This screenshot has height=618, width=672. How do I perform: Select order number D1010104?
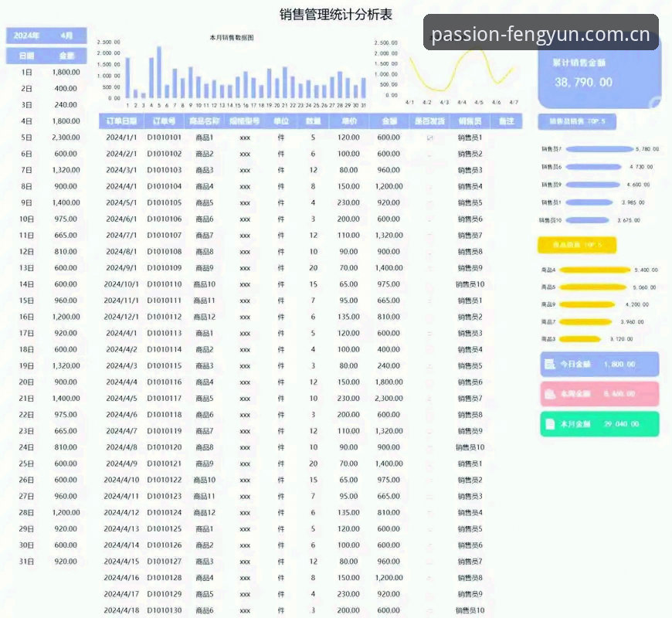click(165, 186)
